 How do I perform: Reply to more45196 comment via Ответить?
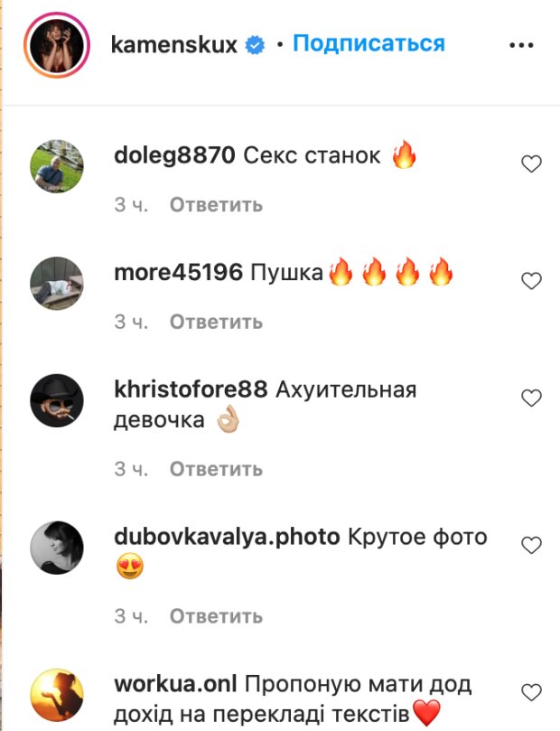(x=216, y=322)
